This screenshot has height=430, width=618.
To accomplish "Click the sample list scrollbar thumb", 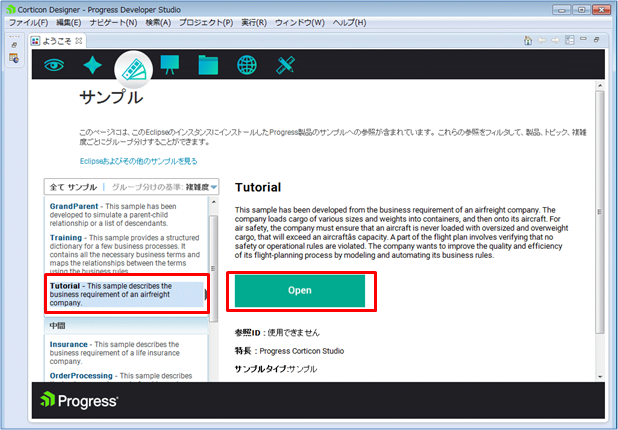I will pyautogui.click(x=213, y=268).
